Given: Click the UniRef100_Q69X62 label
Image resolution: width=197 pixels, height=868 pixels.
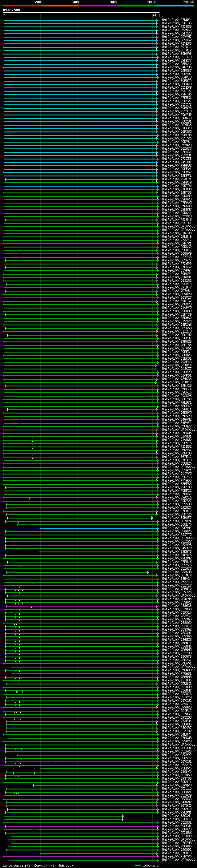Looking at the screenshot, I should coord(177,40).
